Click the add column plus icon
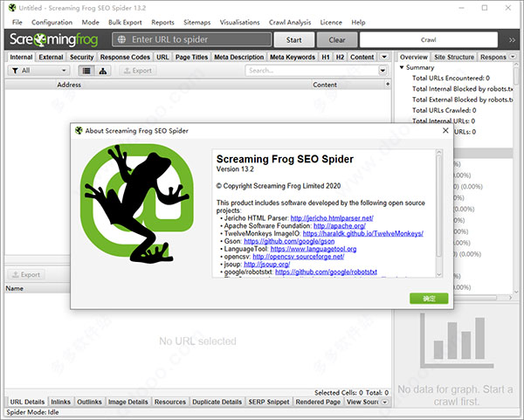The height and width of the screenshot is (420, 524). 387,84
